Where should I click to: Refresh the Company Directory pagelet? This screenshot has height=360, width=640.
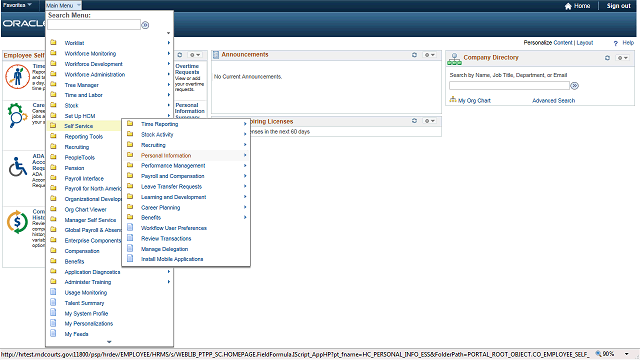pos(607,58)
